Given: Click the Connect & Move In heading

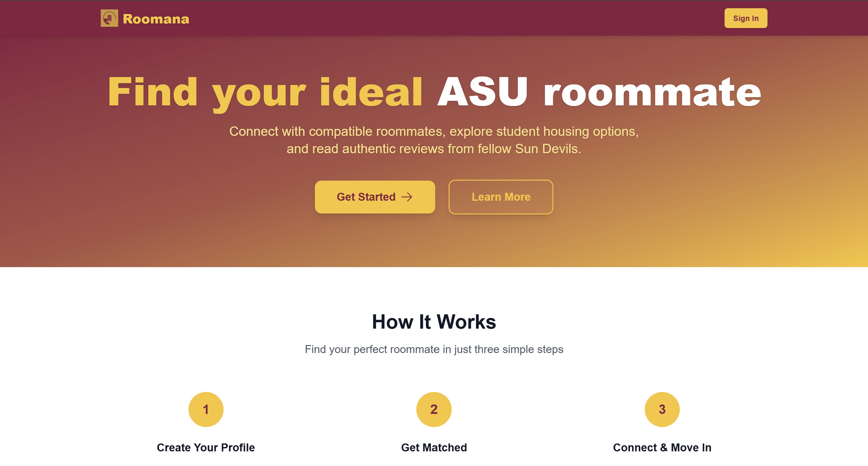Looking at the screenshot, I should [x=662, y=447].
